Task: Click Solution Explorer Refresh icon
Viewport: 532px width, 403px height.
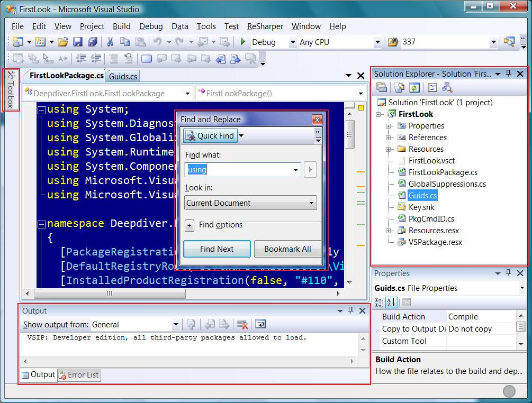Action: pos(414,87)
